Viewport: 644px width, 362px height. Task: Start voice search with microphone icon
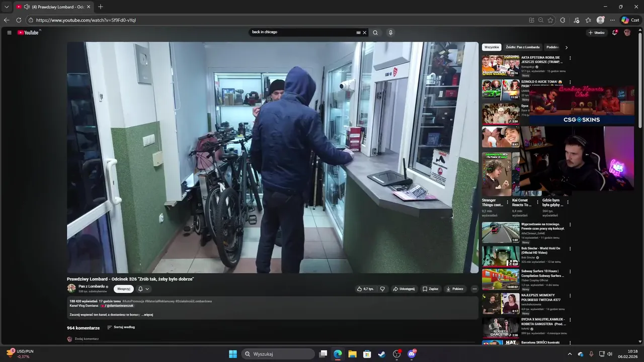(390, 33)
